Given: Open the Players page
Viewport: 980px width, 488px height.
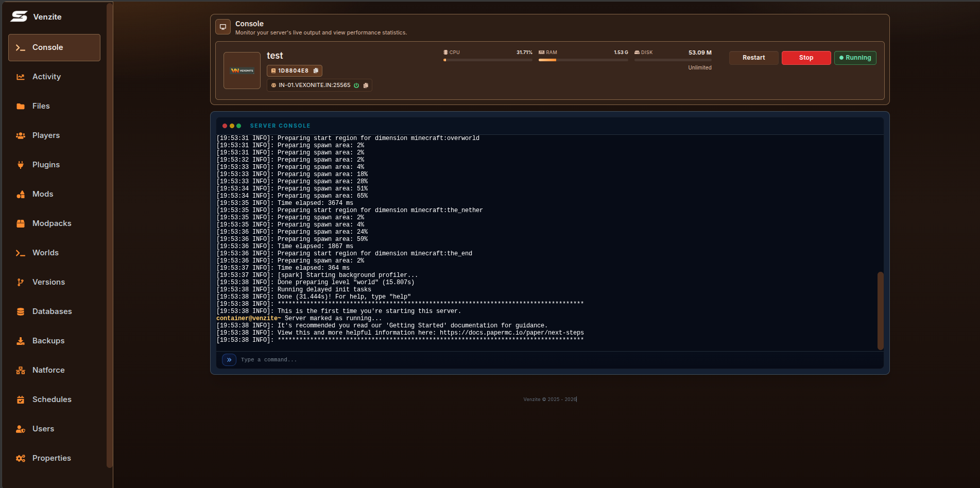Looking at the screenshot, I should tap(54, 135).
